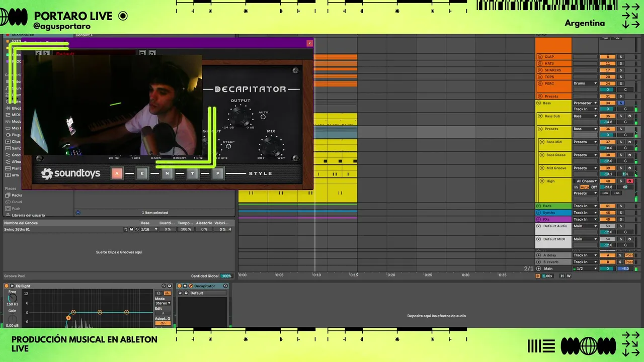The width and height of the screenshot is (644, 362).
Task: Save the Swing 16ths 61 groove
Action: (x=131, y=229)
